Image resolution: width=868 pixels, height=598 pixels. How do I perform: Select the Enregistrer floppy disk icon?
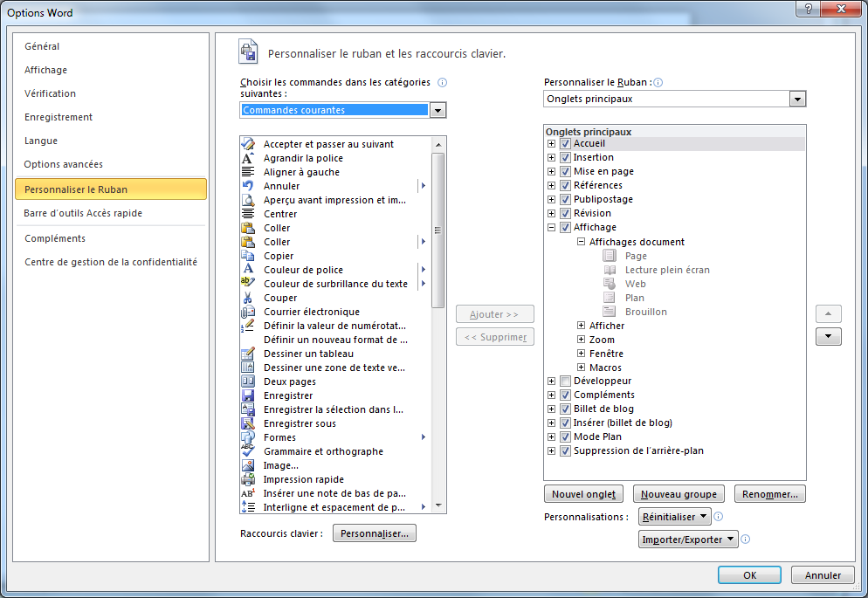click(248, 395)
